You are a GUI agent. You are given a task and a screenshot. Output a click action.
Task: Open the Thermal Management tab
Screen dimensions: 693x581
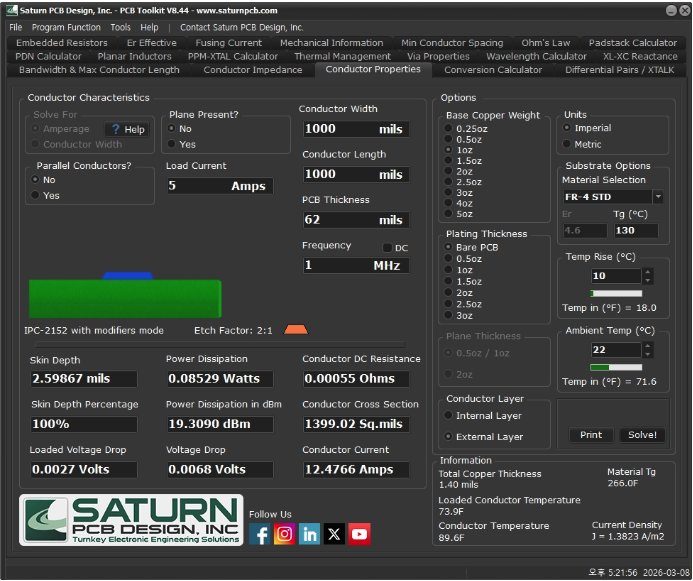click(343, 56)
